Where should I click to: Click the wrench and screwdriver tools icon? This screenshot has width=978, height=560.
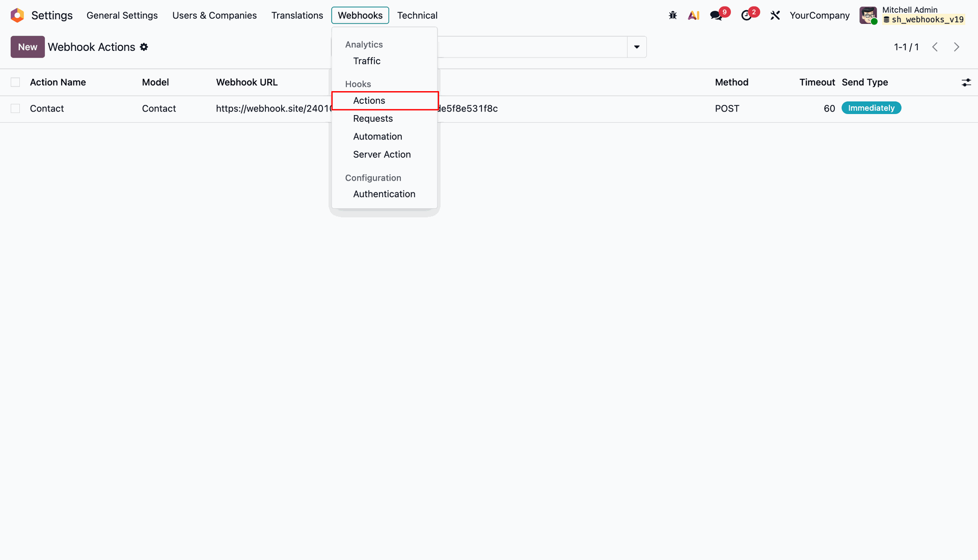point(775,15)
